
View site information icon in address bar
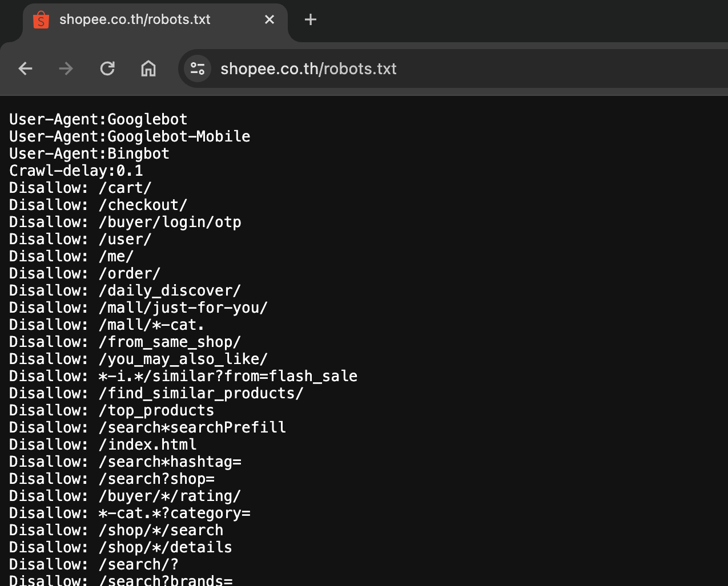[x=198, y=69]
